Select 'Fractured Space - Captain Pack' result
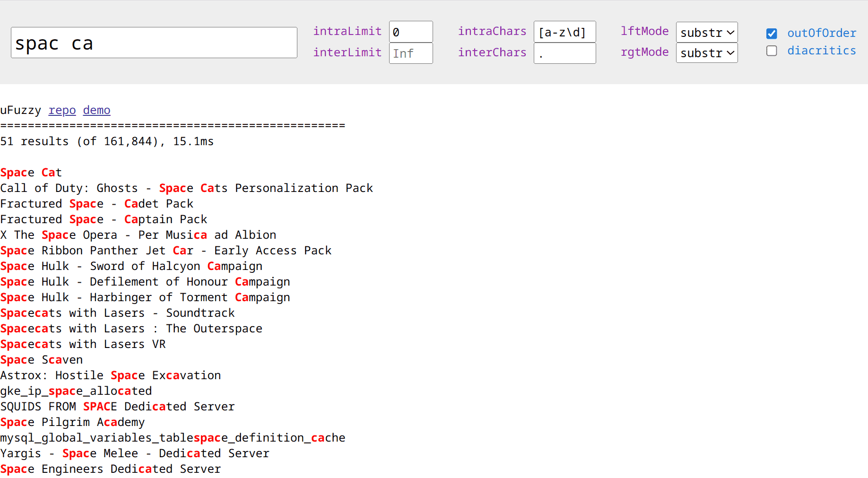Screen dimensions: 868x478 pos(104,219)
